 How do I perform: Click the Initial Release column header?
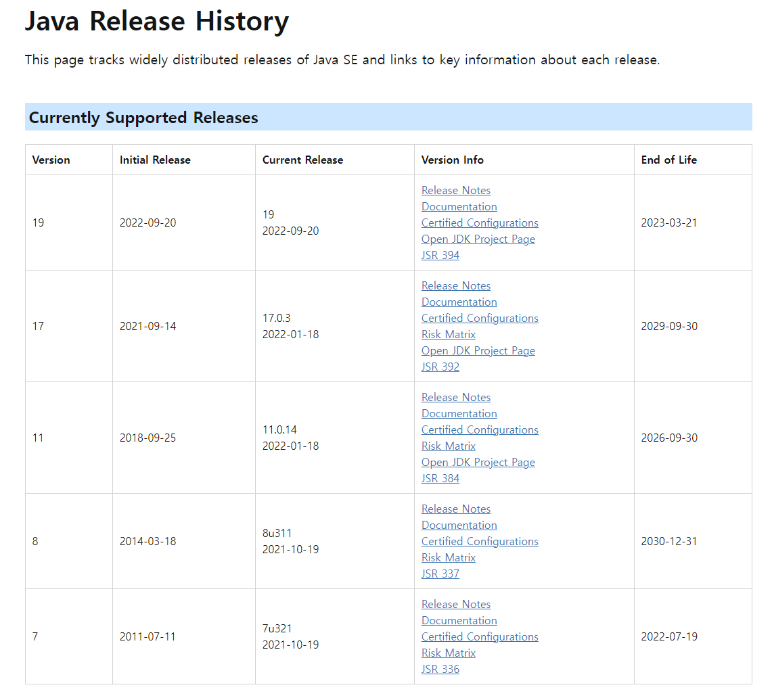(155, 160)
